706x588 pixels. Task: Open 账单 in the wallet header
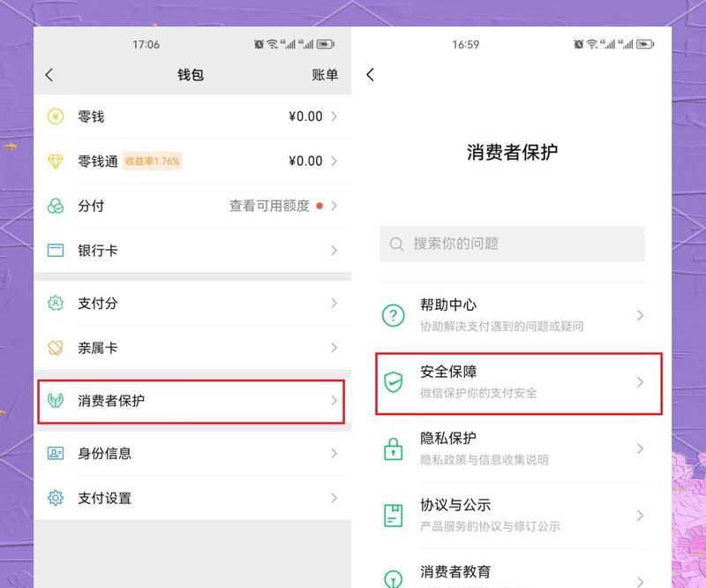(x=325, y=75)
